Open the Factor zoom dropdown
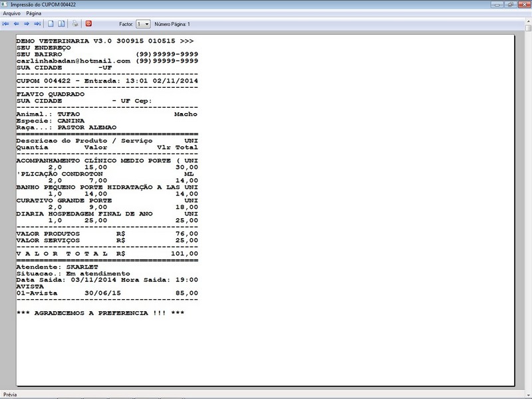 click(143, 24)
